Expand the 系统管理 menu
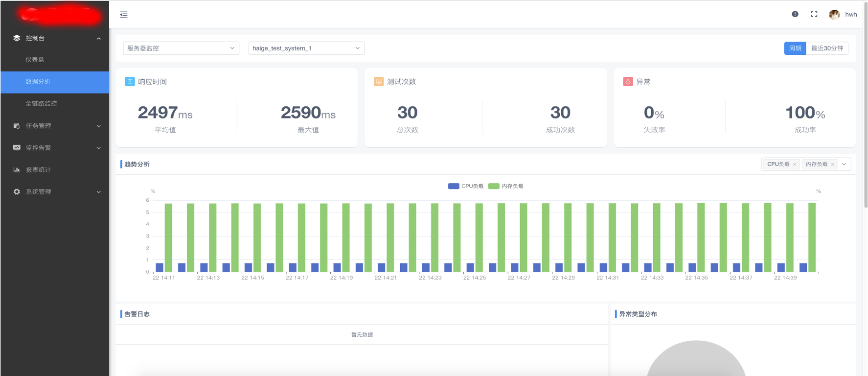The image size is (868, 376). (99, 192)
